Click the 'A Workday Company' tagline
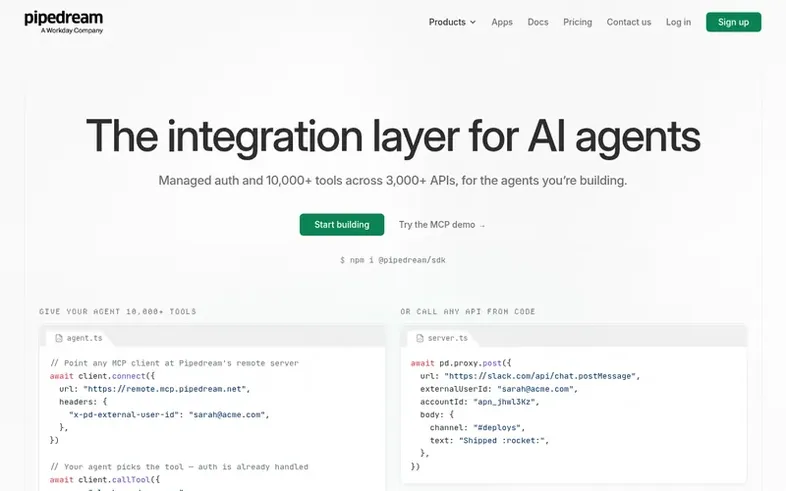This screenshot has width=786, height=491. [72, 31]
